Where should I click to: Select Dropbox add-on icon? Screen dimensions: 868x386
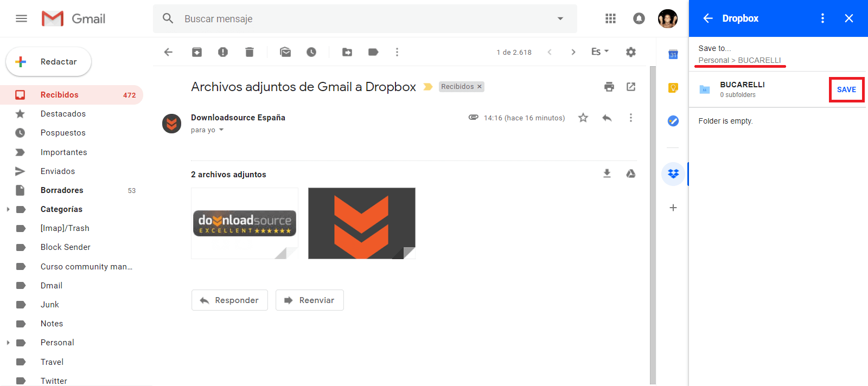tap(673, 174)
